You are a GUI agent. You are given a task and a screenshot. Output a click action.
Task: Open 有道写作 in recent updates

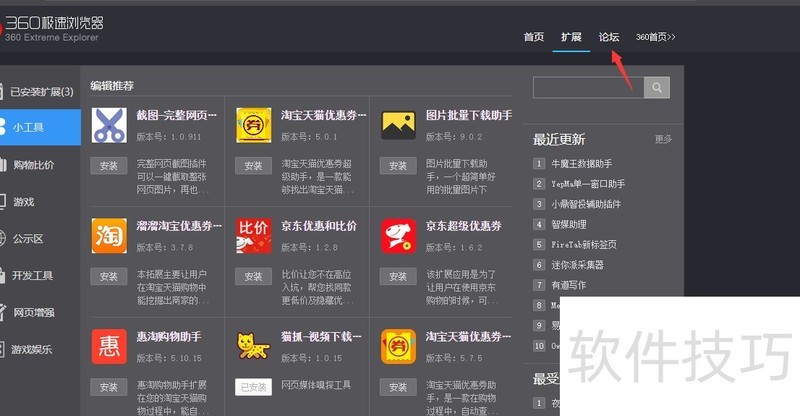pos(568,285)
